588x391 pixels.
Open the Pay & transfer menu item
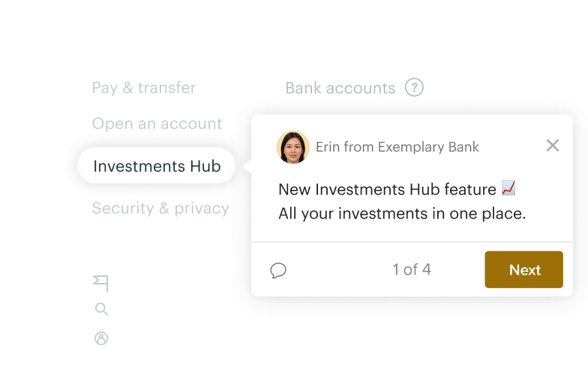(144, 88)
